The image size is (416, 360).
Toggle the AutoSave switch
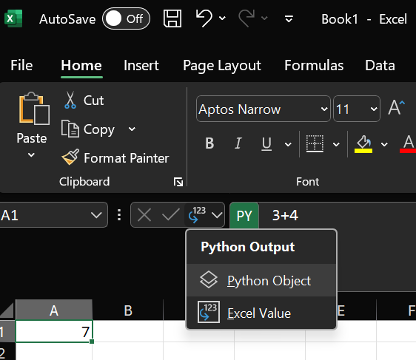point(126,19)
